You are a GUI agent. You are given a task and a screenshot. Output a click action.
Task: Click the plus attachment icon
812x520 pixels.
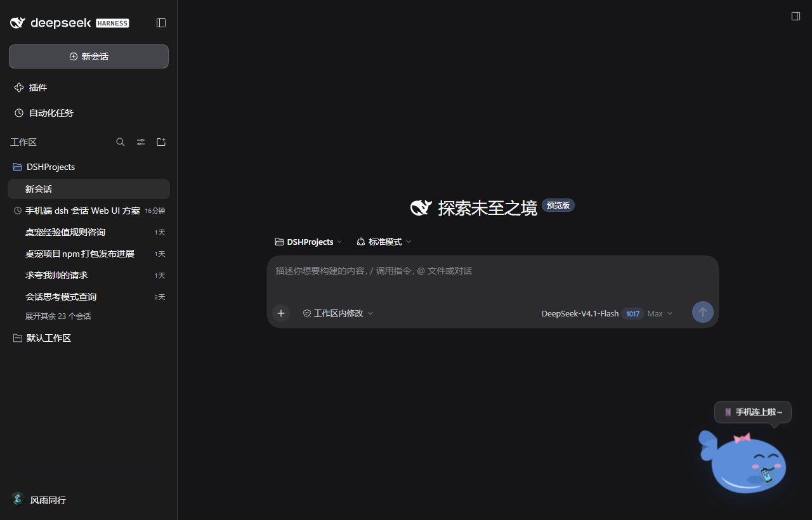281,313
